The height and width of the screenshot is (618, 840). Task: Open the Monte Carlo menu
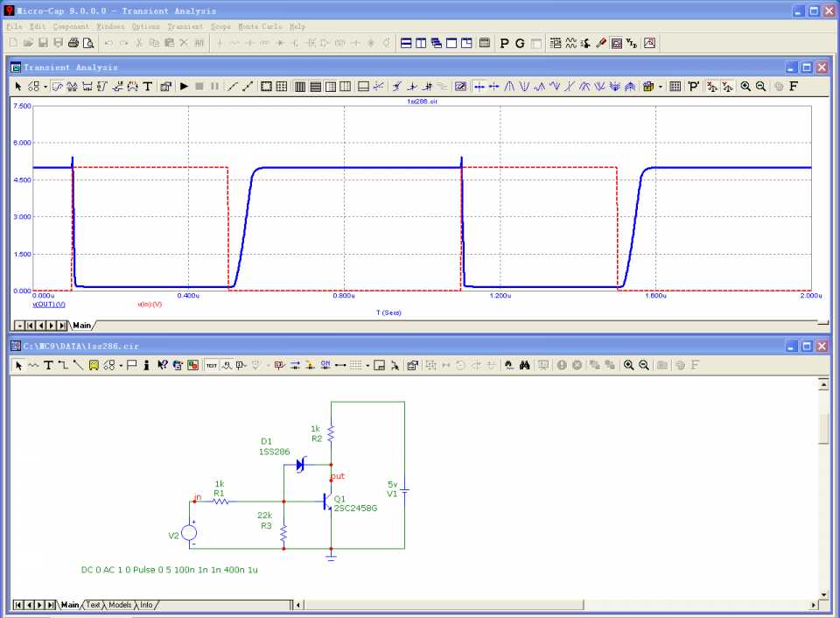tap(261, 26)
